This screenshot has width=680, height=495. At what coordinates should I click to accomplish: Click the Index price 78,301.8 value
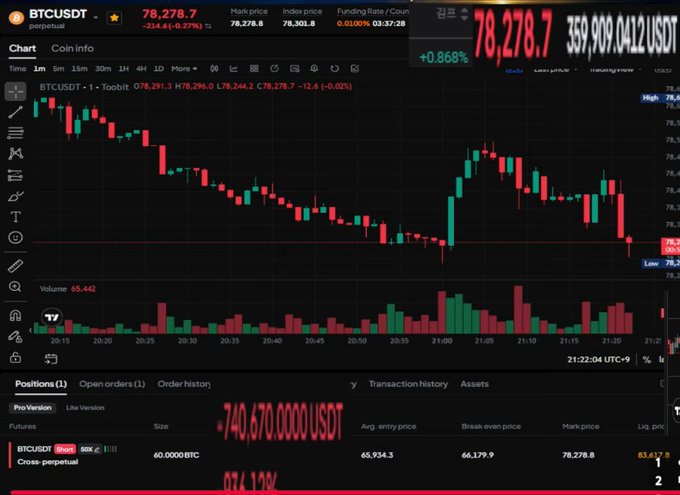tap(299, 23)
